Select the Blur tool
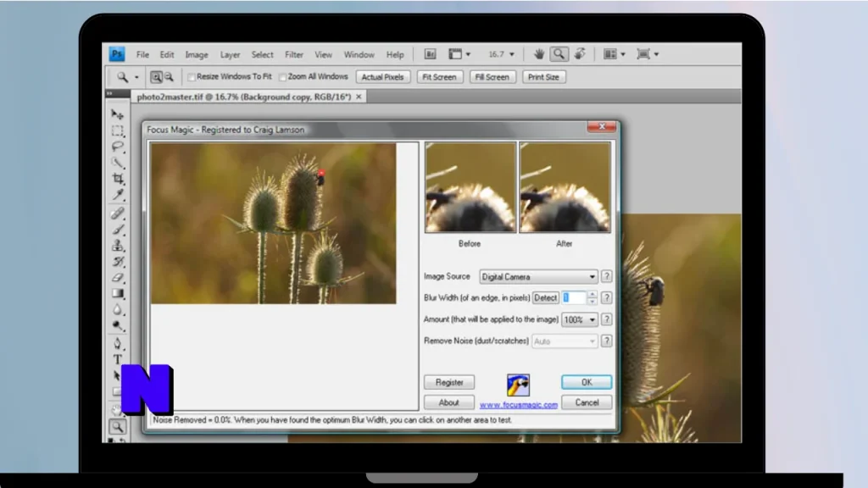 point(117,310)
